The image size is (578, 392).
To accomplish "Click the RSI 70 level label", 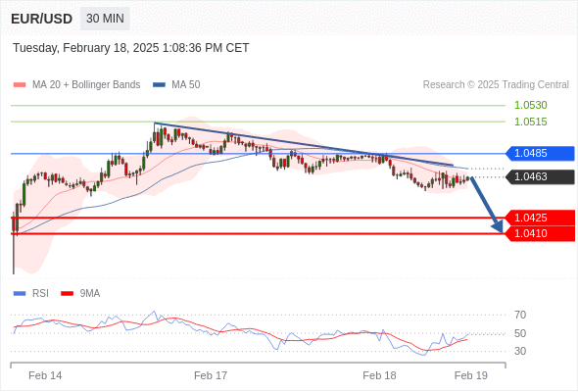I will (x=520, y=316).
